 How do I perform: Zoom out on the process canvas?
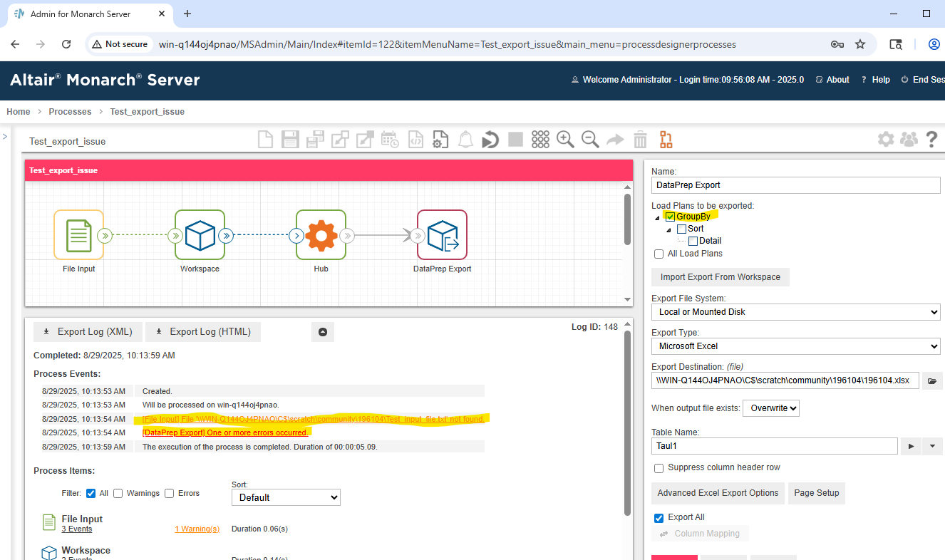(x=590, y=140)
